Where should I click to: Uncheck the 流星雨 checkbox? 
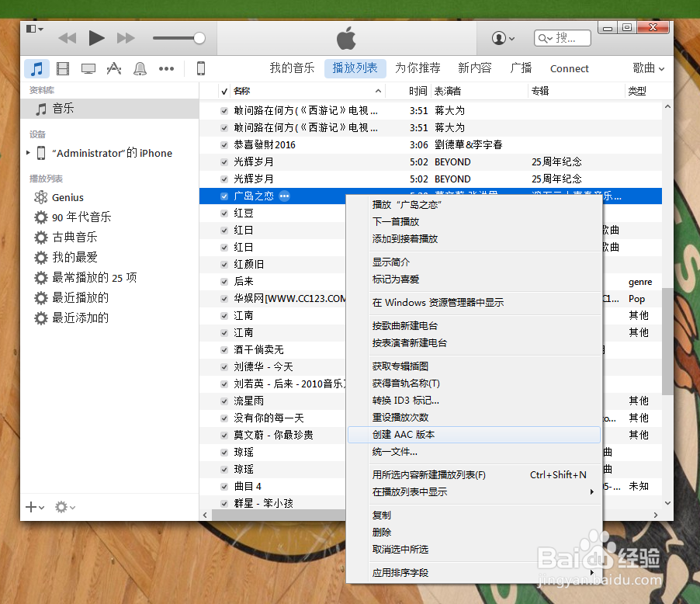click(x=224, y=401)
